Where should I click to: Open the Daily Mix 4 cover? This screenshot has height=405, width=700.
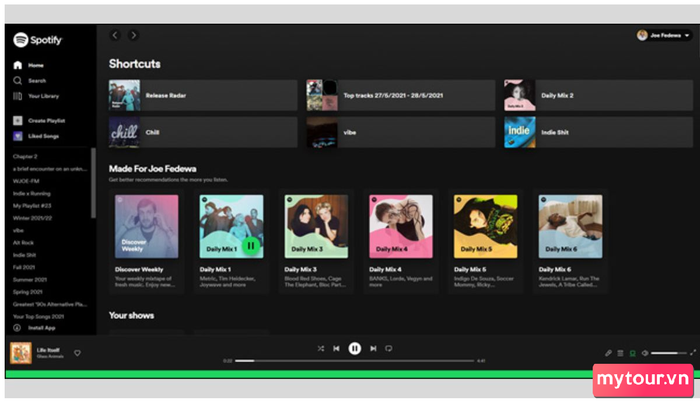[401, 226]
